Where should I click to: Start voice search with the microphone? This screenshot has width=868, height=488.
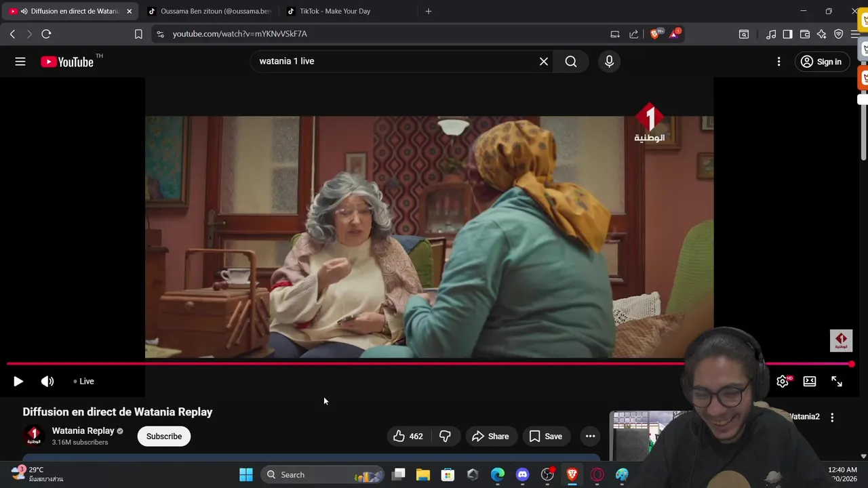point(609,62)
